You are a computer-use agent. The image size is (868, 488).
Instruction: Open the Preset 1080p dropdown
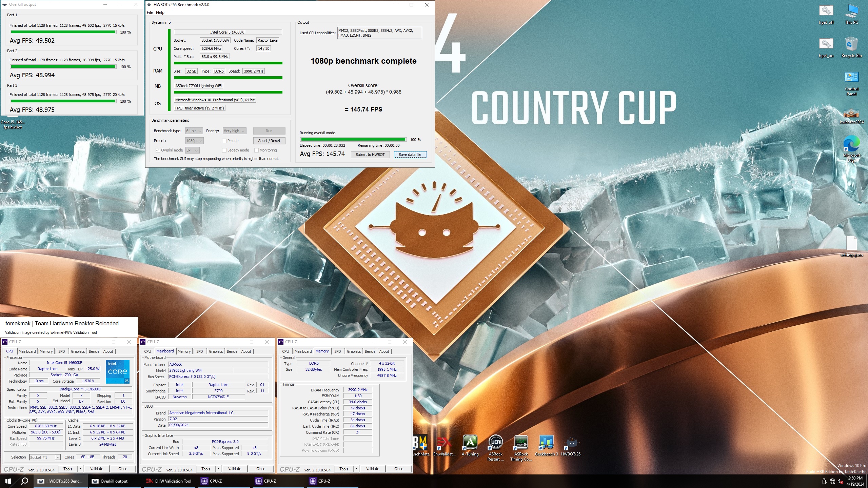[194, 141]
